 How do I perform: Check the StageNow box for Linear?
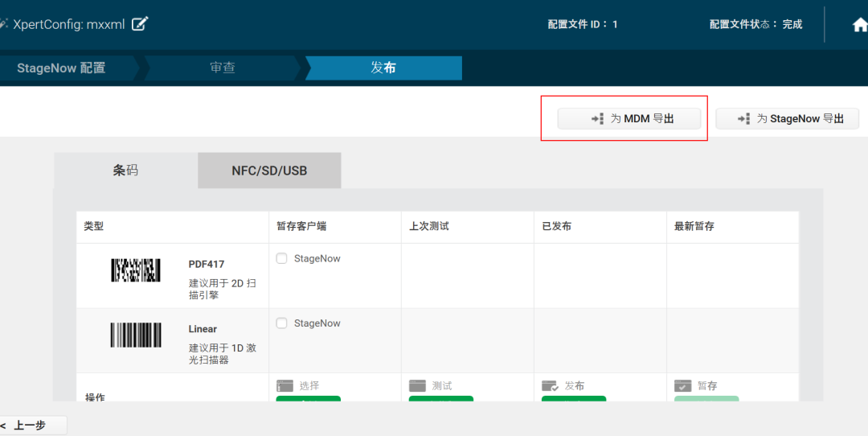(281, 323)
